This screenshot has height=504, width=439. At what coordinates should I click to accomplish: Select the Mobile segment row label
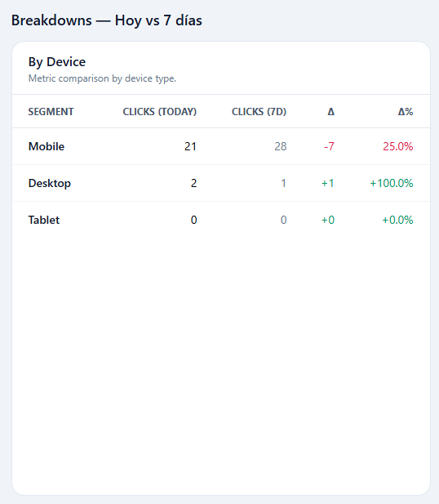click(x=47, y=146)
